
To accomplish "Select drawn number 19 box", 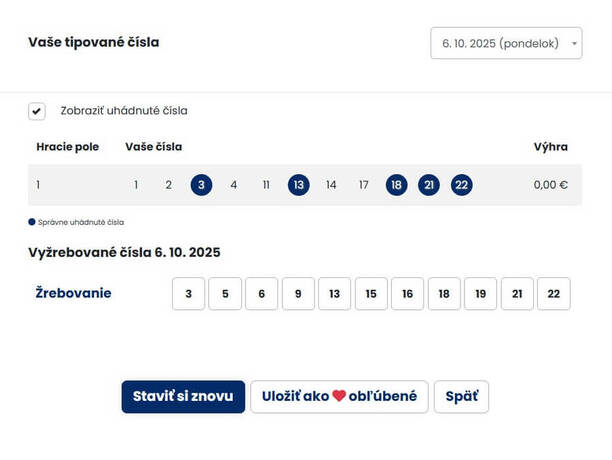I will [480, 294].
